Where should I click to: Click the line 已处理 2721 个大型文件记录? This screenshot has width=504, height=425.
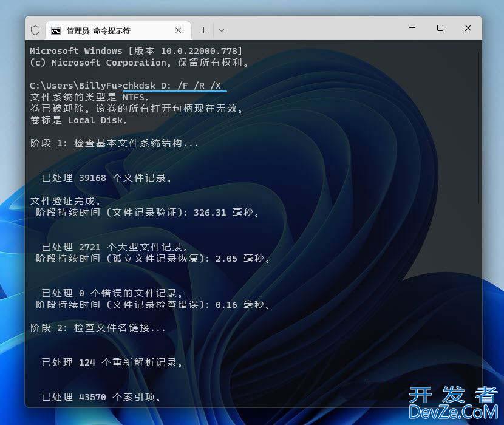(x=115, y=247)
